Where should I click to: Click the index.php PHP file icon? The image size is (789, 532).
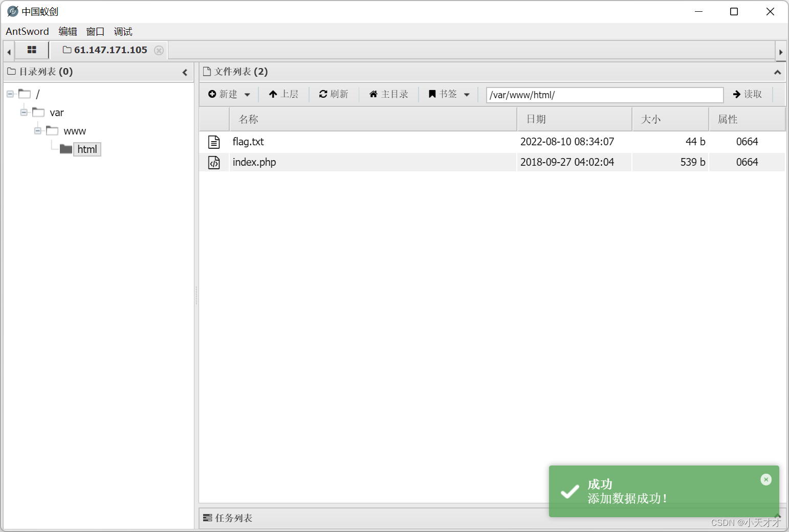[x=214, y=162]
